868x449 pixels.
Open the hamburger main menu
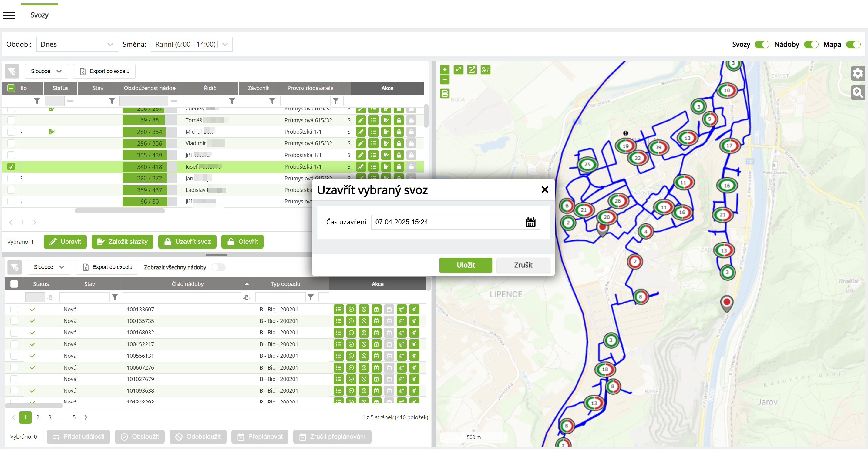(x=9, y=15)
